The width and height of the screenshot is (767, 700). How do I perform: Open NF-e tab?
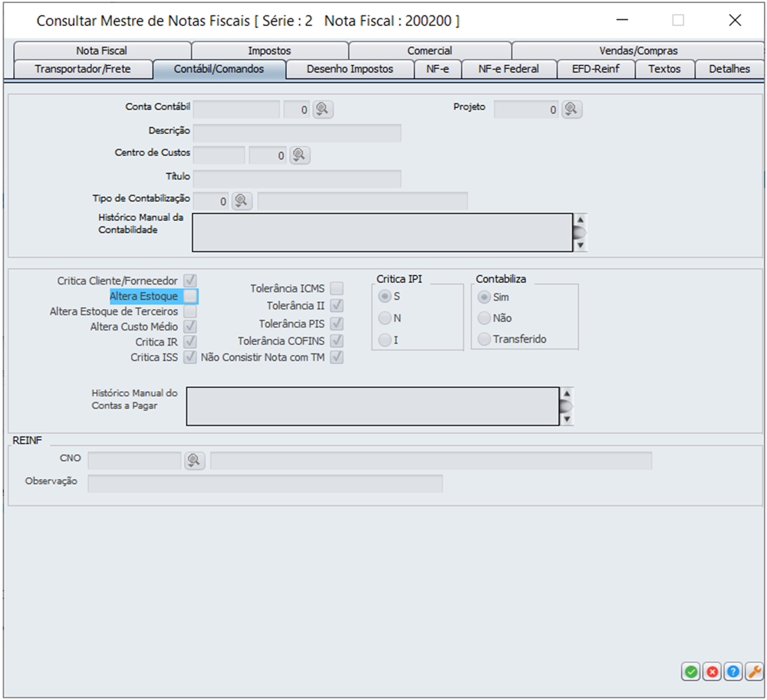(x=437, y=69)
